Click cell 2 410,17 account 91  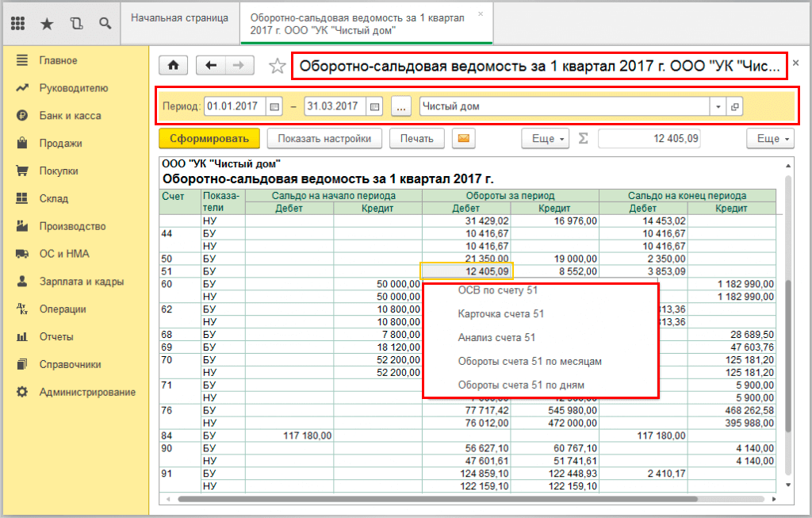click(x=644, y=474)
